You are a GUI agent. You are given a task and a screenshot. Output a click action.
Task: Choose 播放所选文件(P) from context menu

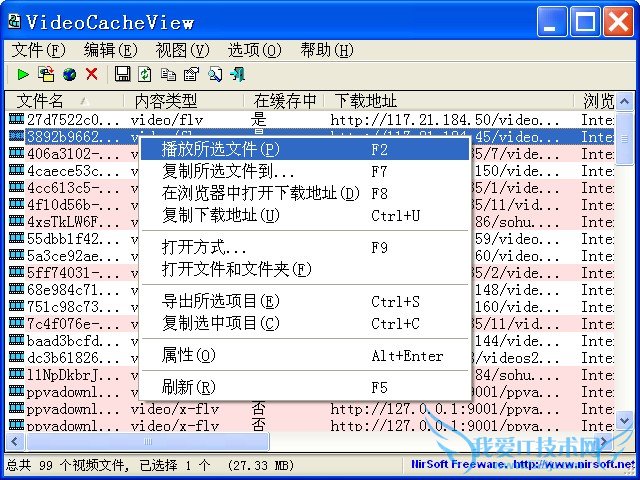coord(305,149)
